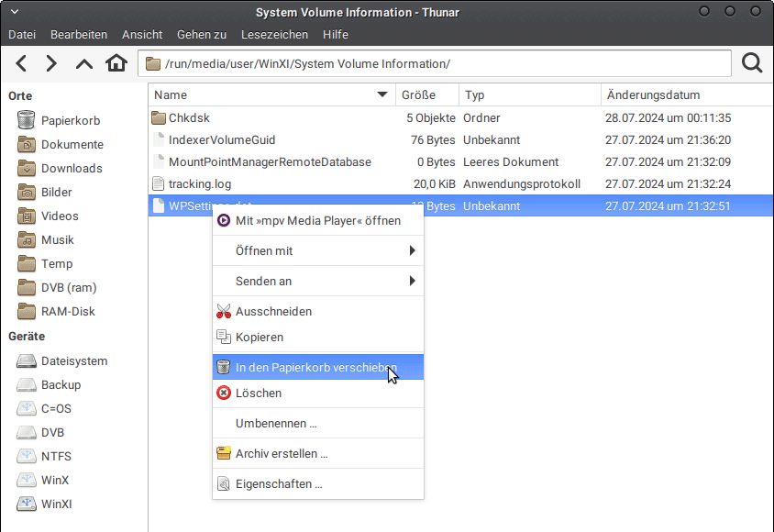
Task: Open Downloads in the sidebar
Action: click(x=60, y=168)
